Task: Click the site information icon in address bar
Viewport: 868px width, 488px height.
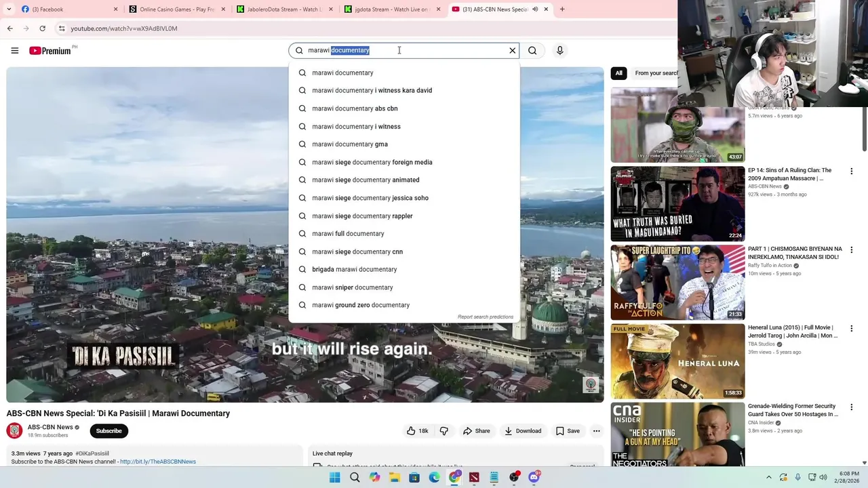Action: pyautogui.click(x=61, y=28)
